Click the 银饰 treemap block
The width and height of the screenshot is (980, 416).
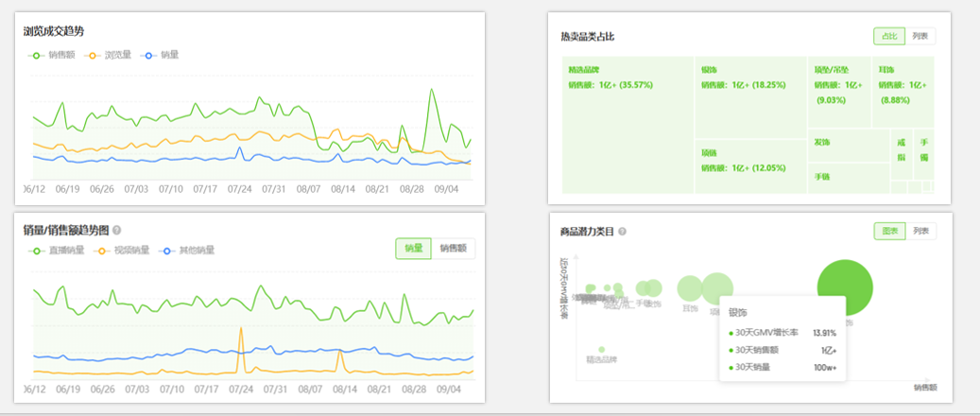750,95
